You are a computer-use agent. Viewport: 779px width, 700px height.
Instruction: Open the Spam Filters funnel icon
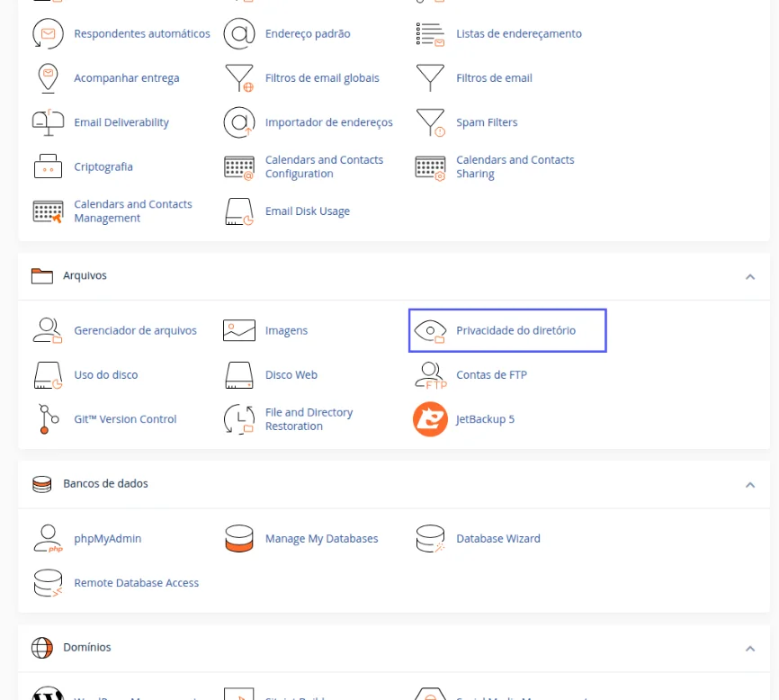pos(430,122)
